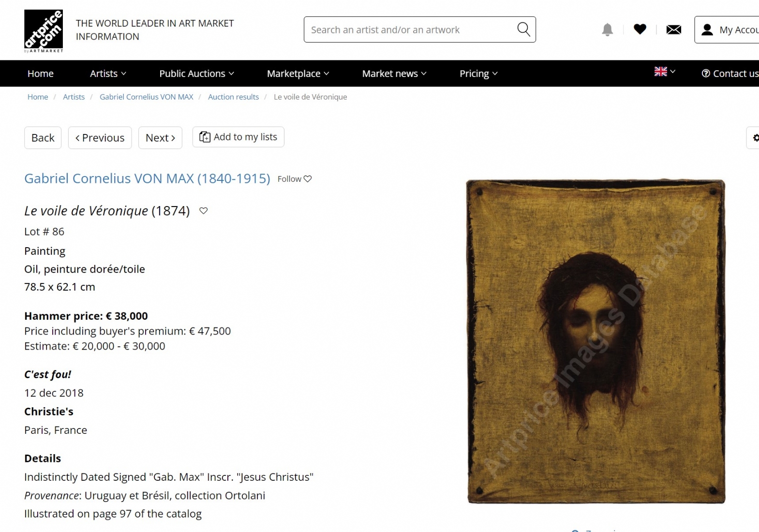Viewport: 759px width, 532px height.
Task: Expand the Public Auctions dropdown
Action: tap(196, 74)
